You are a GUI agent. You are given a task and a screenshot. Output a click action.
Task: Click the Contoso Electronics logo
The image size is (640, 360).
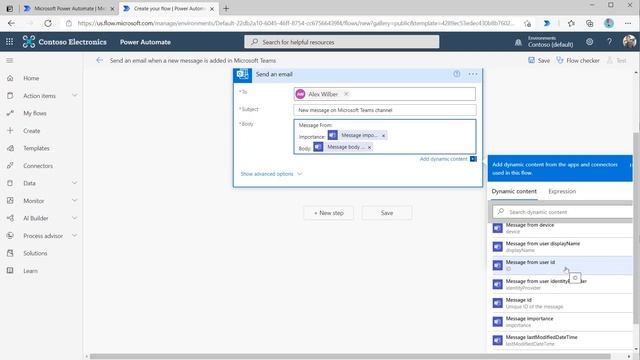pos(29,42)
